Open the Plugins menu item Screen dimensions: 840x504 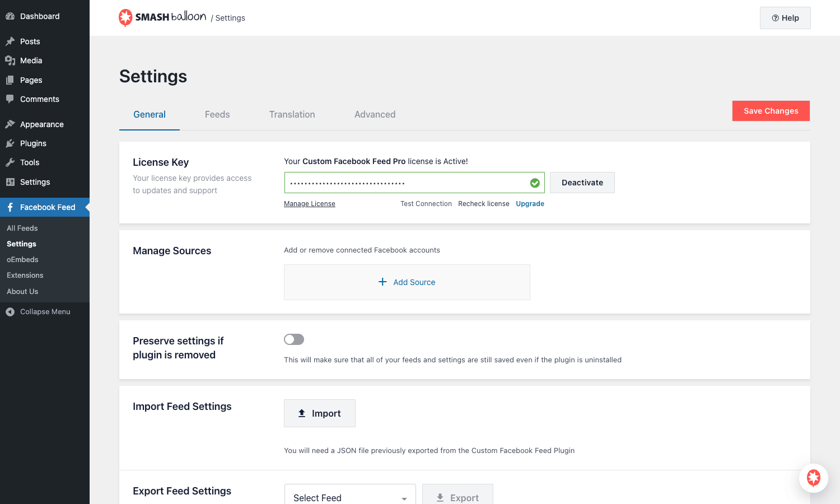click(x=45, y=143)
